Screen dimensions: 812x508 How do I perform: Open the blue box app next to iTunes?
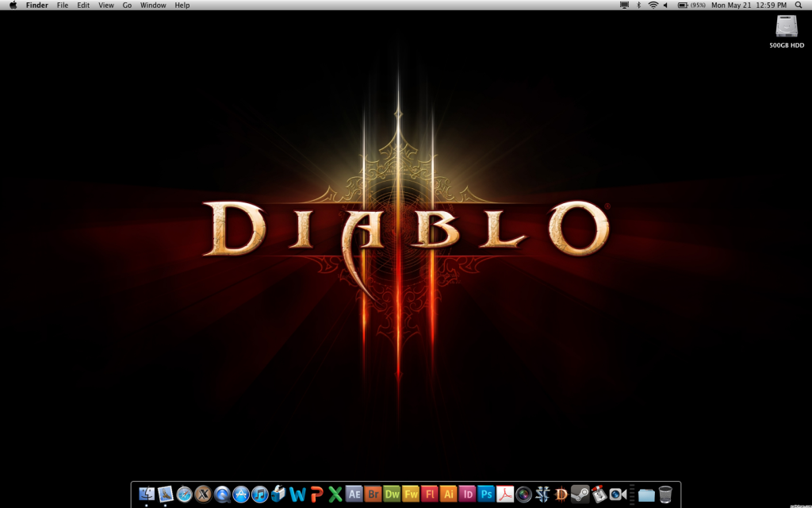coord(278,494)
